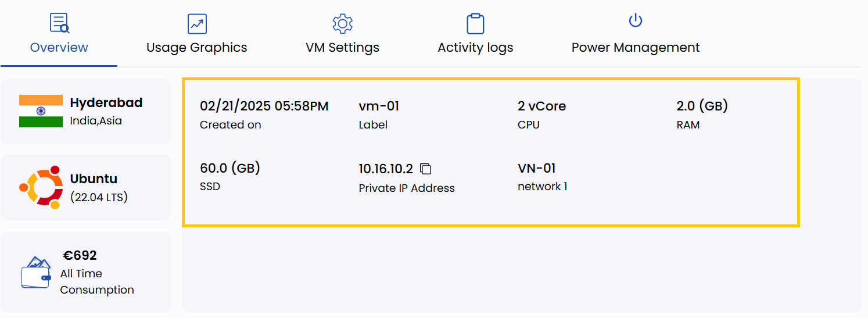Click the €692 consumption amount
The height and width of the screenshot is (318, 868).
tap(80, 255)
